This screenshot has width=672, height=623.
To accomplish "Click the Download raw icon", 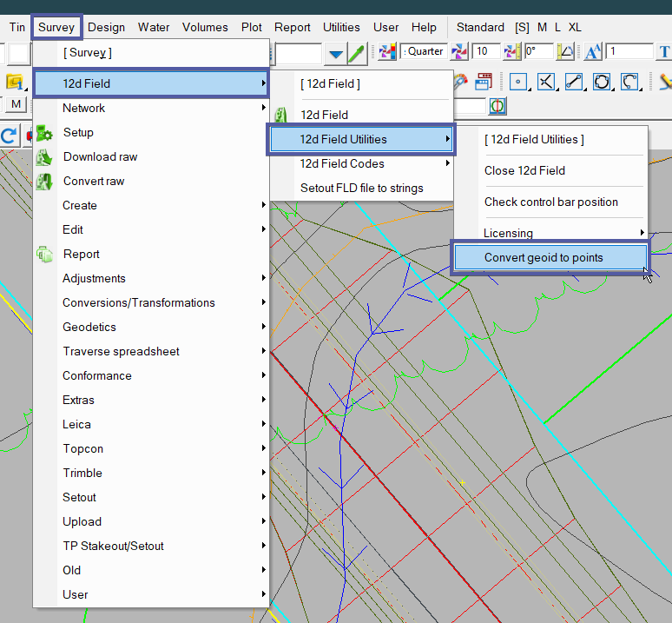I will (x=44, y=157).
